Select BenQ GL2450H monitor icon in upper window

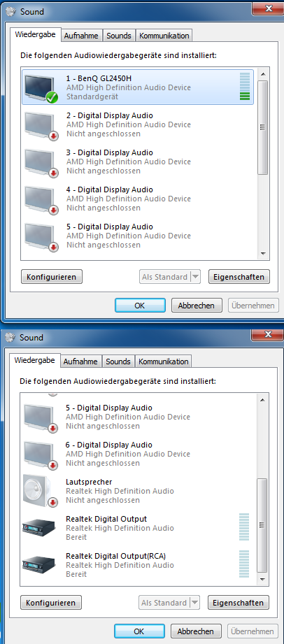tap(41, 88)
